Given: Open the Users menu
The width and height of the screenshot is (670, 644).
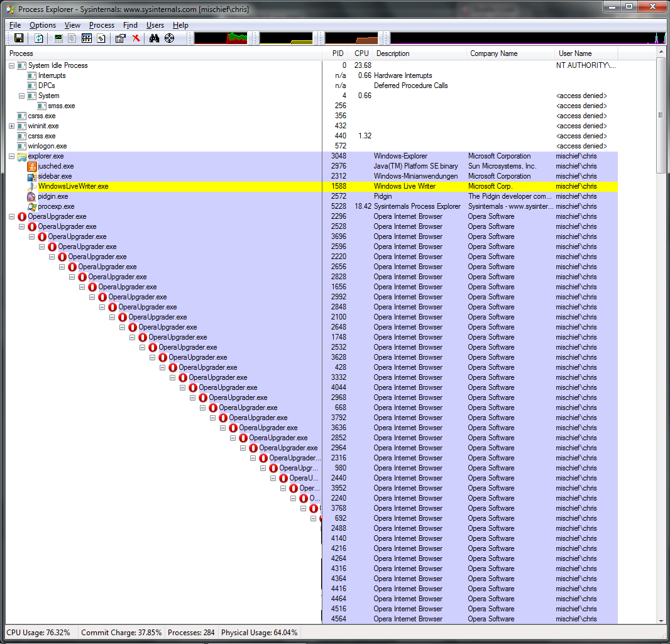Looking at the screenshot, I should 155,25.
